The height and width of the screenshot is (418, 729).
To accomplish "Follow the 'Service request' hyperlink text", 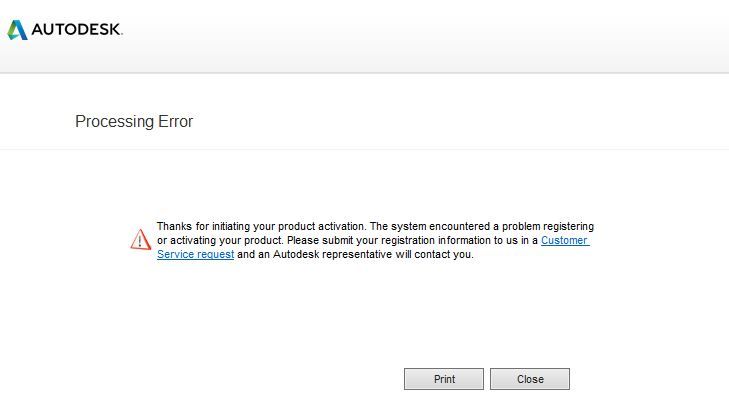I will click(195, 254).
